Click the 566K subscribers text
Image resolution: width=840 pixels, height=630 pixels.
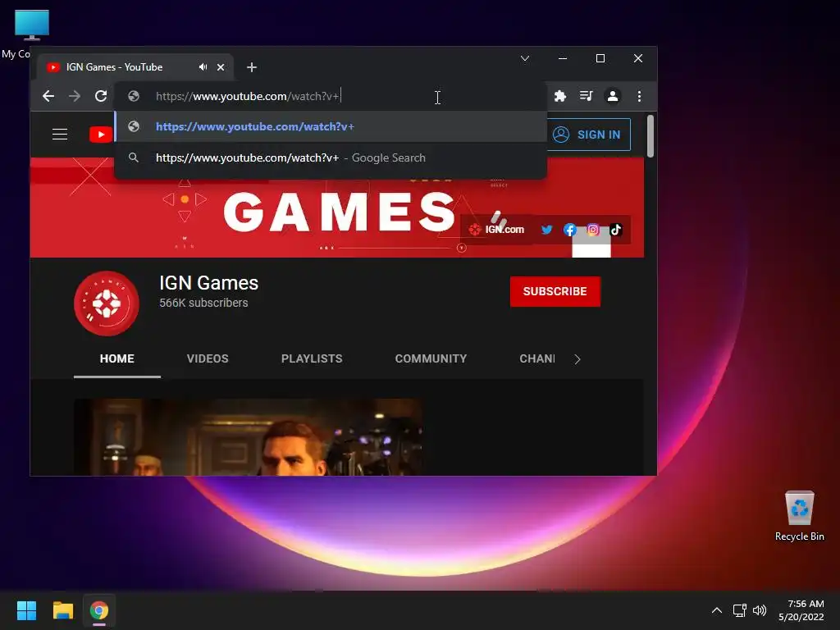click(x=203, y=303)
